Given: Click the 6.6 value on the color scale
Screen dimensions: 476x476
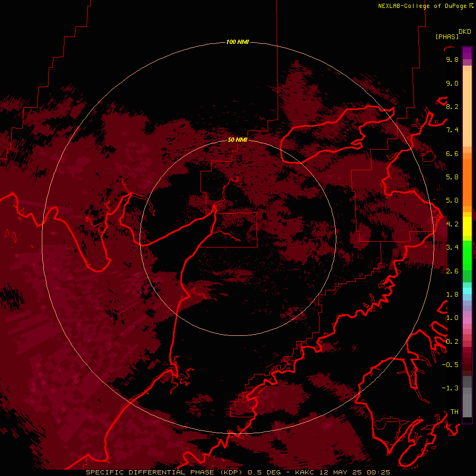Looking at the screenshot, I should coord(452,153).
